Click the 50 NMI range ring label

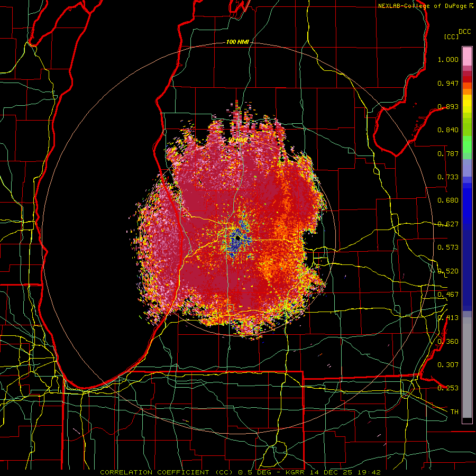(x=237, y=140)
